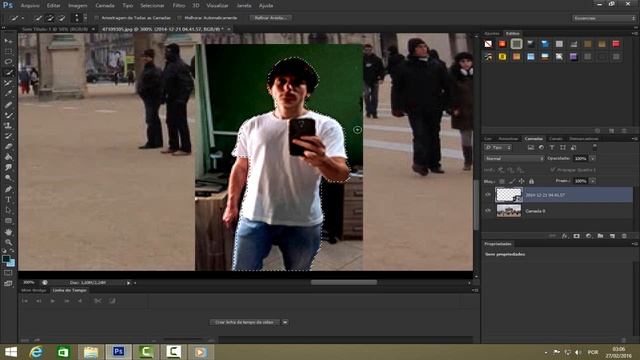Select the Horizontal Type tool
This screenshot has width=640, height=360.
click(x=8, y=200)
